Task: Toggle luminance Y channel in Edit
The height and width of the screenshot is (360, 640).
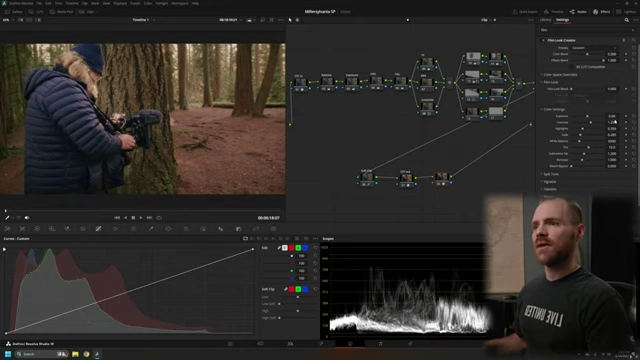Action: coord(285,248)
